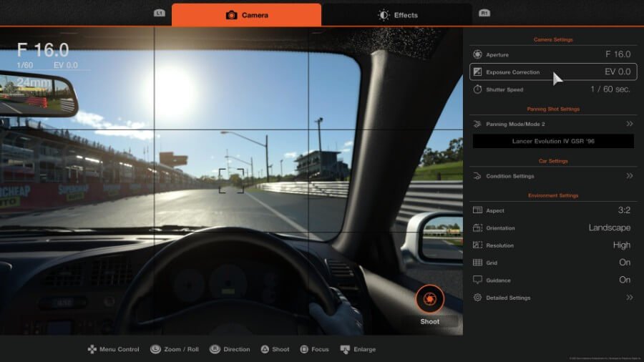
Task: Adjust Exposure Correction EV 0.0 value
Action: [x=617, y=72]
